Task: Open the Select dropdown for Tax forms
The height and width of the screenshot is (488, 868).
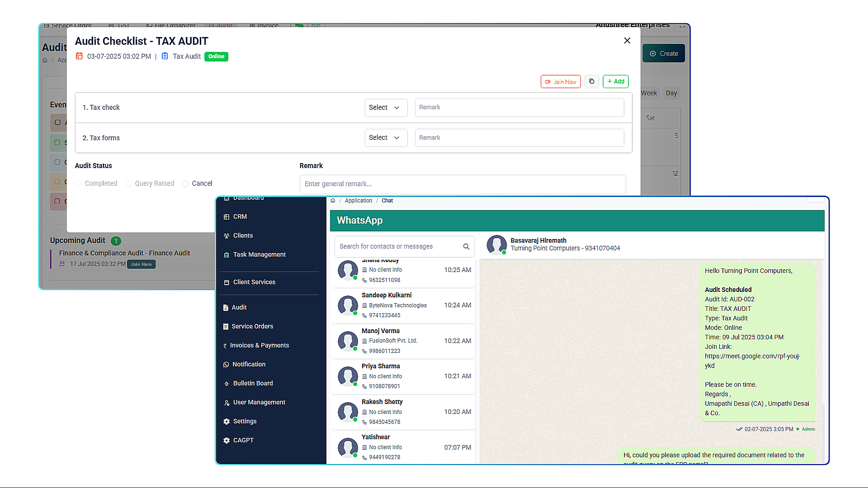Action: 386,137
